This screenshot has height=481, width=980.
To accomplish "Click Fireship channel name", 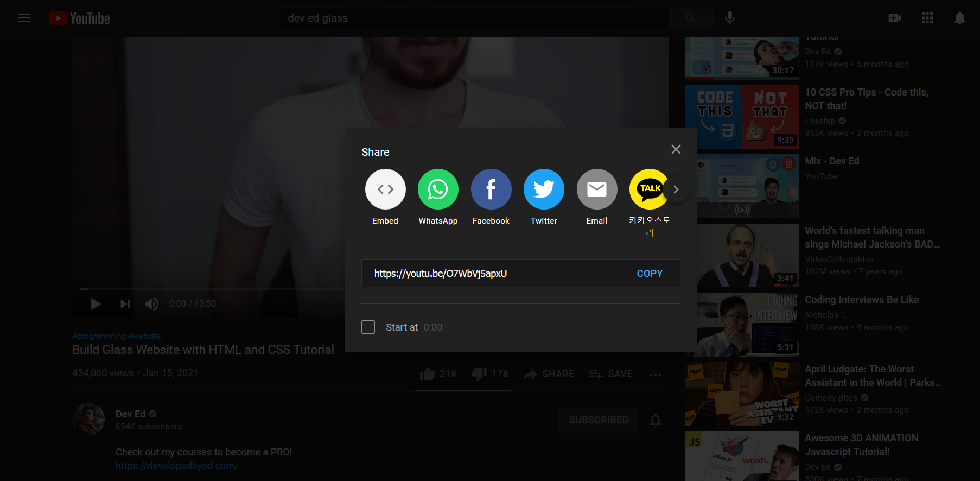I will tap(820, 121).
